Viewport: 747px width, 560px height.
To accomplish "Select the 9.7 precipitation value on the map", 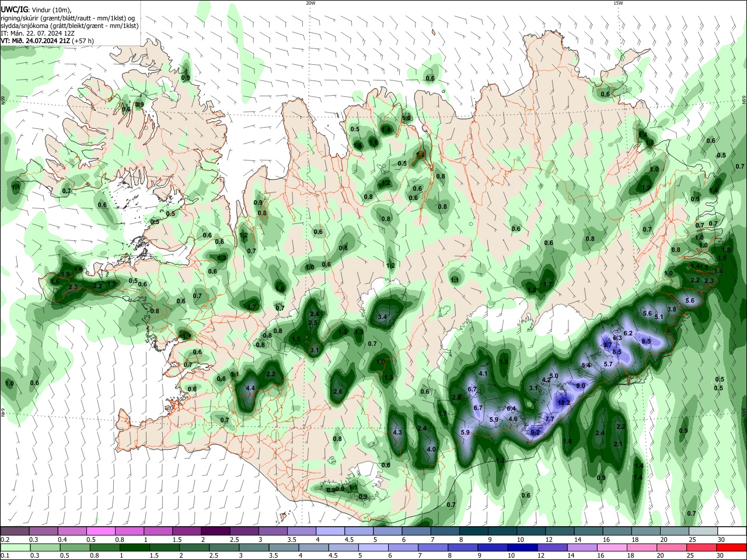I will coord(608,345).
